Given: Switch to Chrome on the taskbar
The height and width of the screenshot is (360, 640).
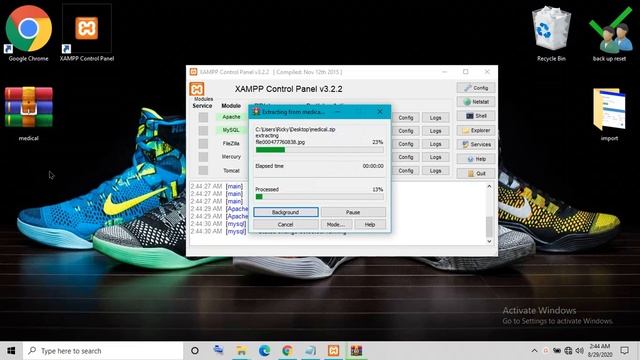Looking at the screenshot, I should (x=287, y=351).
